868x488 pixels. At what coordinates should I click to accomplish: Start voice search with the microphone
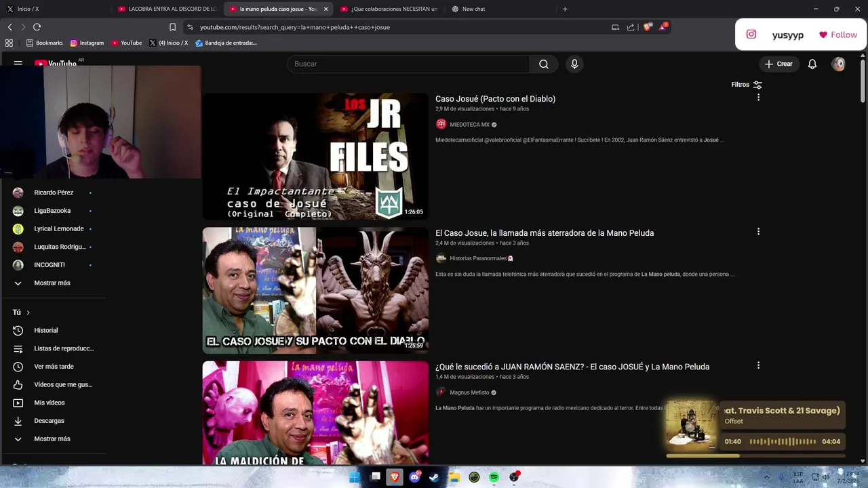point(574,64)
